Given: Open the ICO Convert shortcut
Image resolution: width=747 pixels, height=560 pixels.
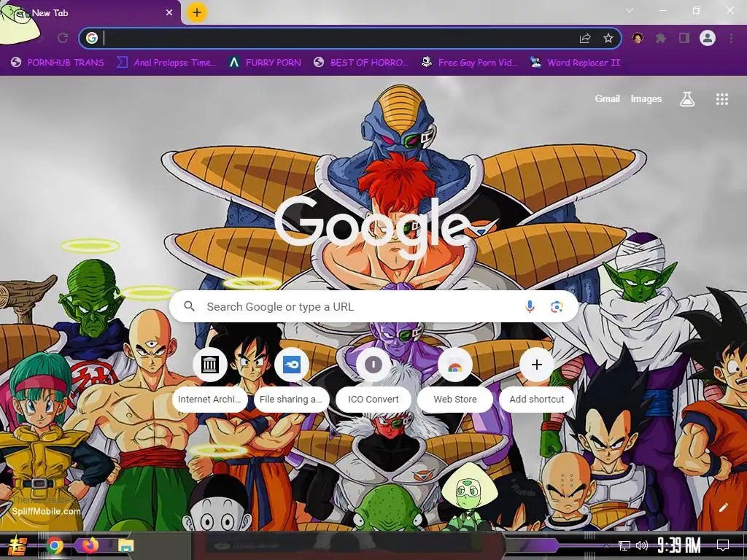Looking at the screenshot, I should pos(373,379).
